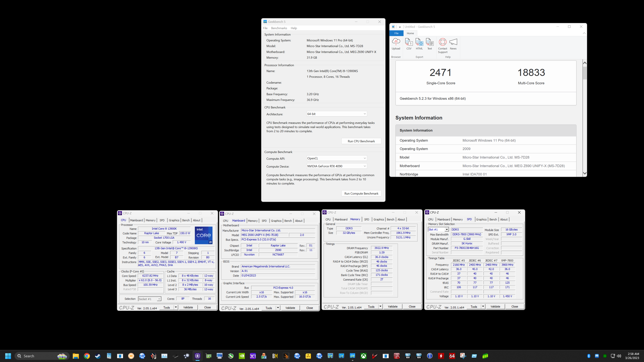Open the Help menu in Geekbench 5
Screen dimensions: 644x362
point(294,28)
